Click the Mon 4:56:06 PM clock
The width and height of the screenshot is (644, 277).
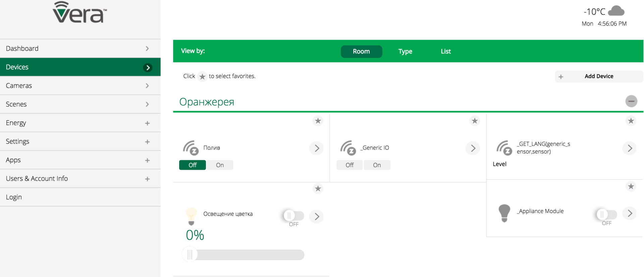[604, 24]
